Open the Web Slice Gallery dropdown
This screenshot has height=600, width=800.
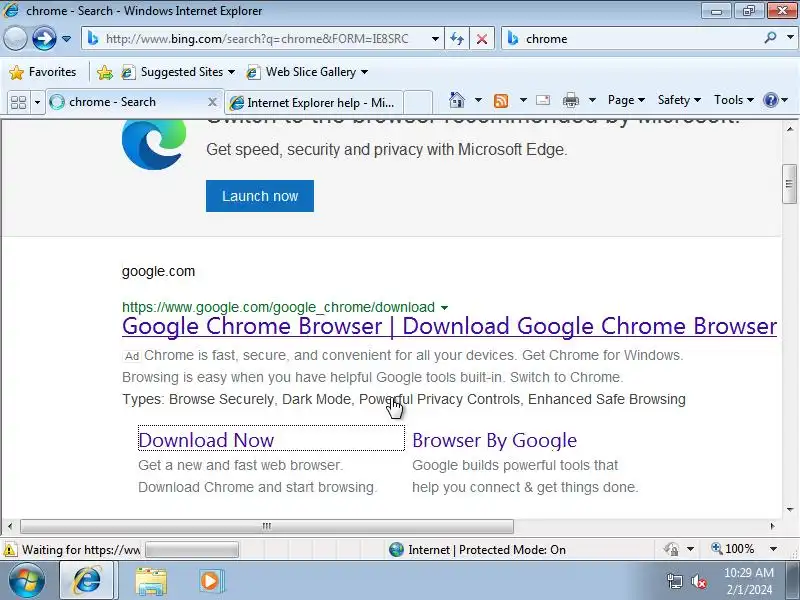pos(307,72)
